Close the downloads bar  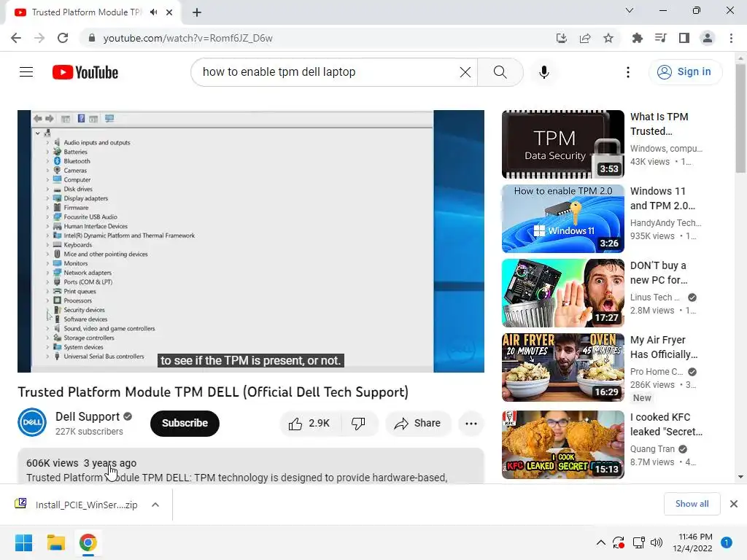click(734, 504)
